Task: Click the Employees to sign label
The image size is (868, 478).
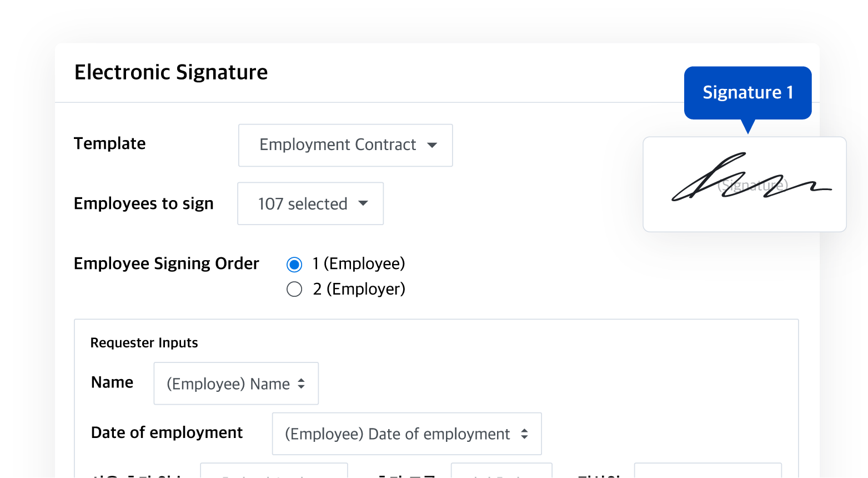Action: (144, 203)
